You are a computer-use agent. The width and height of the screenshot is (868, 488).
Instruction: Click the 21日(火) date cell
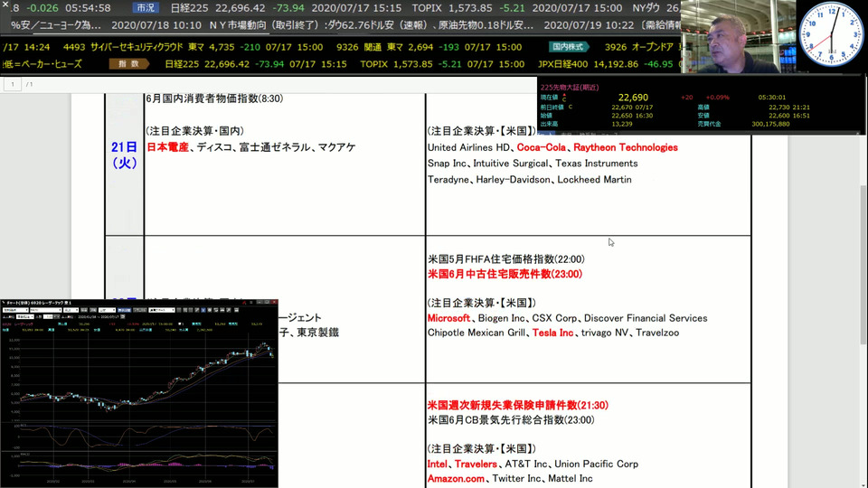(x=124, y=155)
